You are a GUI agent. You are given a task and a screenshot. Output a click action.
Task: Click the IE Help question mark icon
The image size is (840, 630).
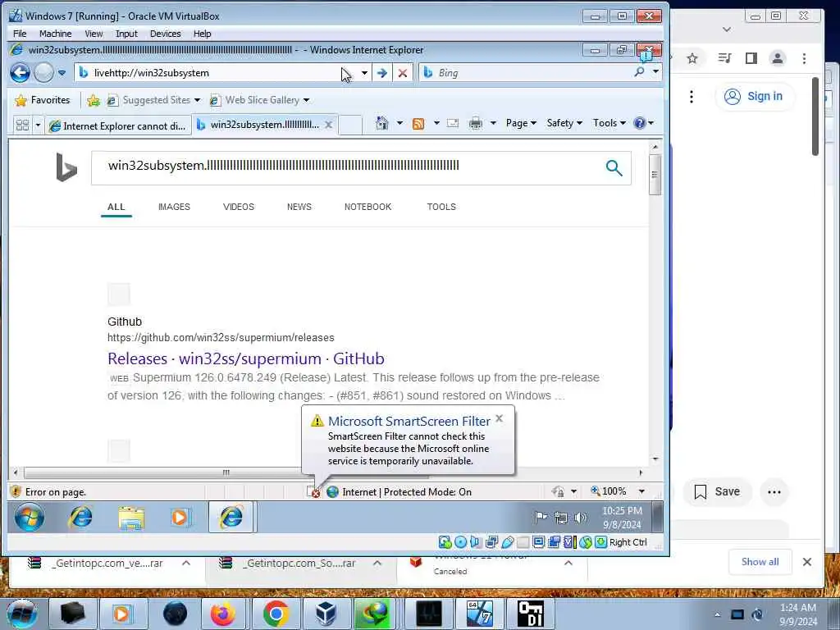[x=639, y=123]
